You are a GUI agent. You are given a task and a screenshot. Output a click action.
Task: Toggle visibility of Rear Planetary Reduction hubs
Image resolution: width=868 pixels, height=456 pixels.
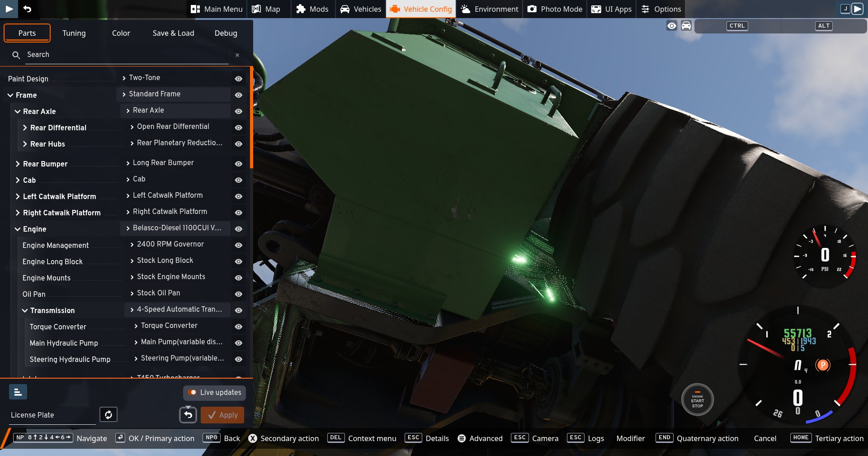239,144
